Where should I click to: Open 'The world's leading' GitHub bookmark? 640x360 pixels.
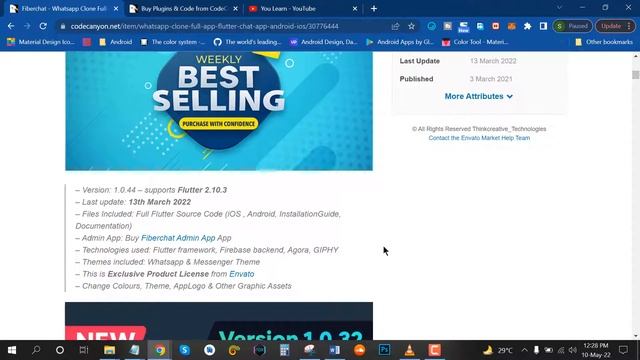click(248, 42)
